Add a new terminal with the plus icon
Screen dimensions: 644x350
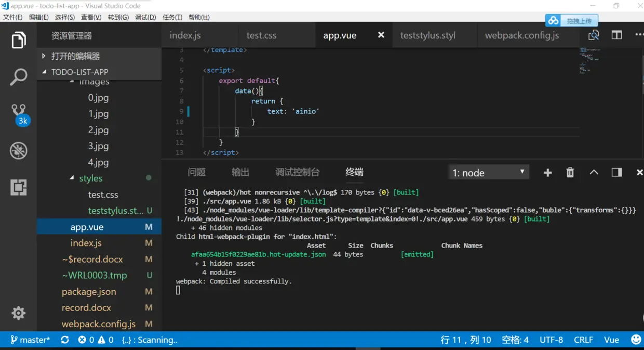(x=547, y=172)
